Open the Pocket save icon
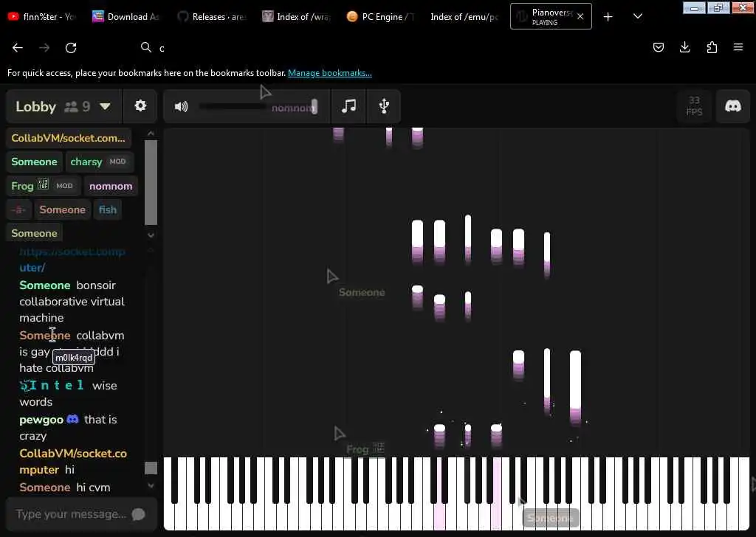This screenshot has width=756, height=537. tap(658, 47)
